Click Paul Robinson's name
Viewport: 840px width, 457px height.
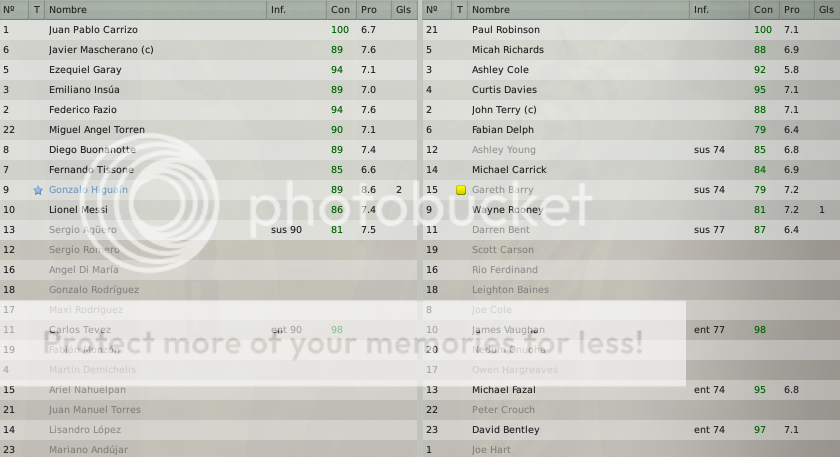click(505, 30)
